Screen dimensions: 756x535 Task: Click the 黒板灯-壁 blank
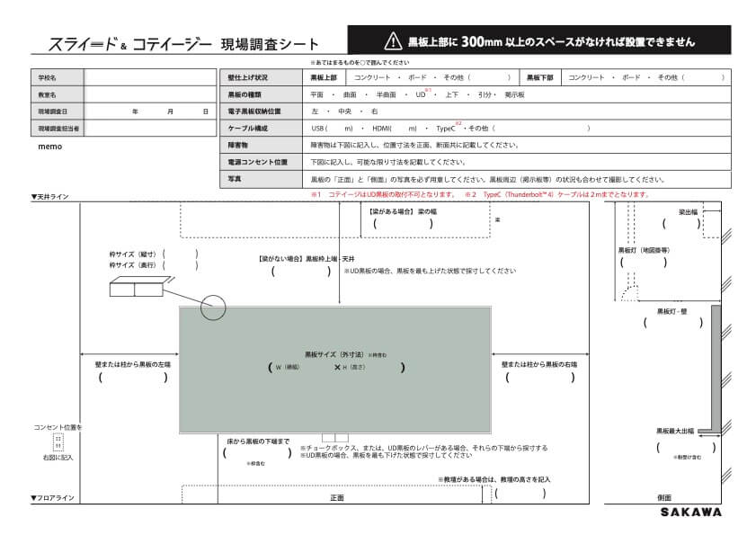[673, 322]
